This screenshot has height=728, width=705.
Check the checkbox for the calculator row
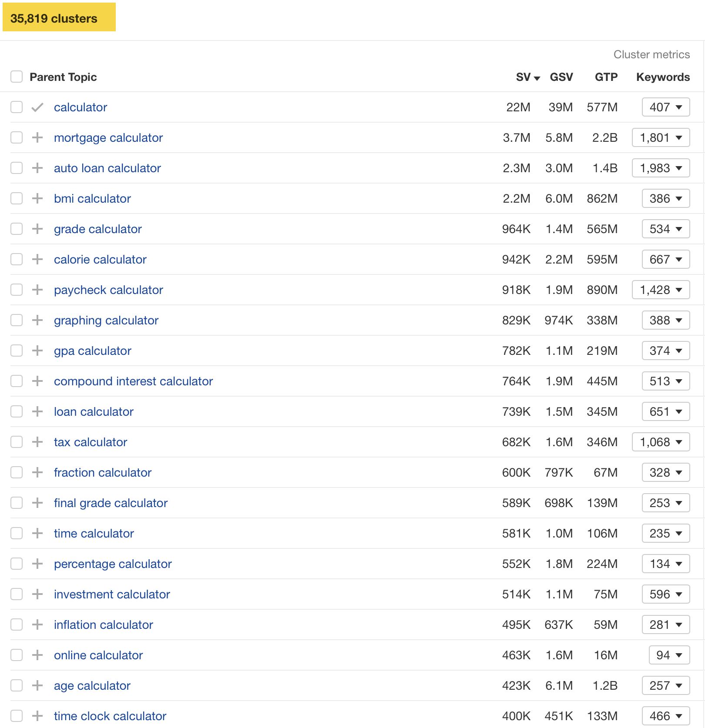point(16,107)
